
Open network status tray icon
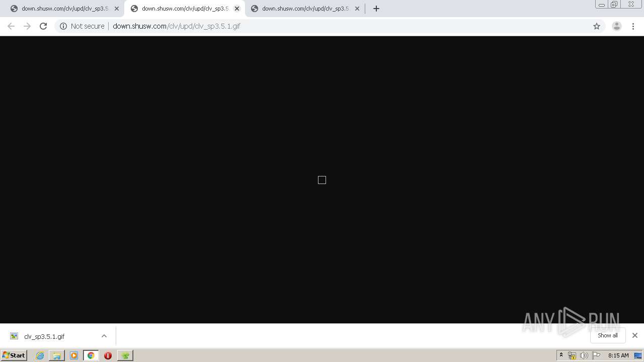[572, 355]
